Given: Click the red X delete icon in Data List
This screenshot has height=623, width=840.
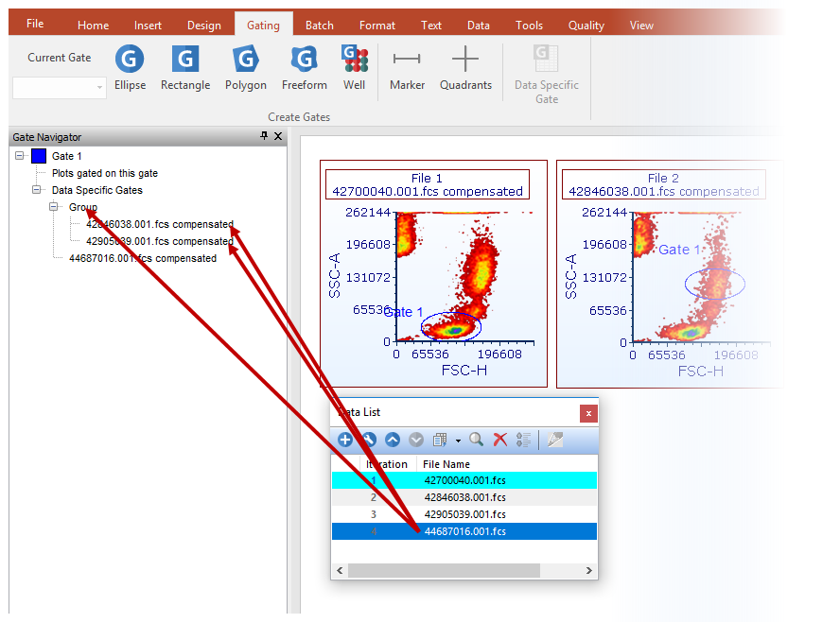Looking at the screenshot, I should tap(500, 440).
